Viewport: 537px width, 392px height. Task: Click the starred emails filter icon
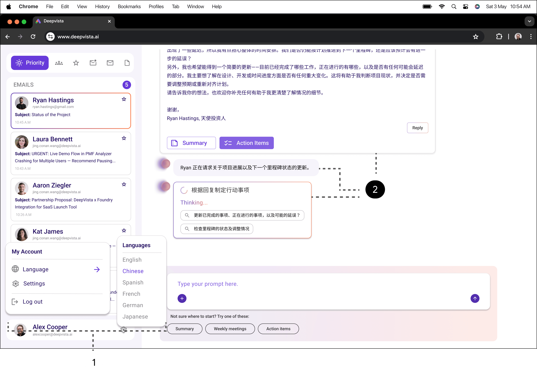point(76,63)
